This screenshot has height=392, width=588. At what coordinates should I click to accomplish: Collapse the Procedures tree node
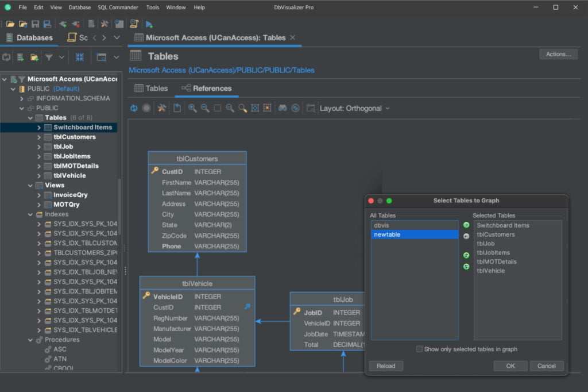point(30,340)
